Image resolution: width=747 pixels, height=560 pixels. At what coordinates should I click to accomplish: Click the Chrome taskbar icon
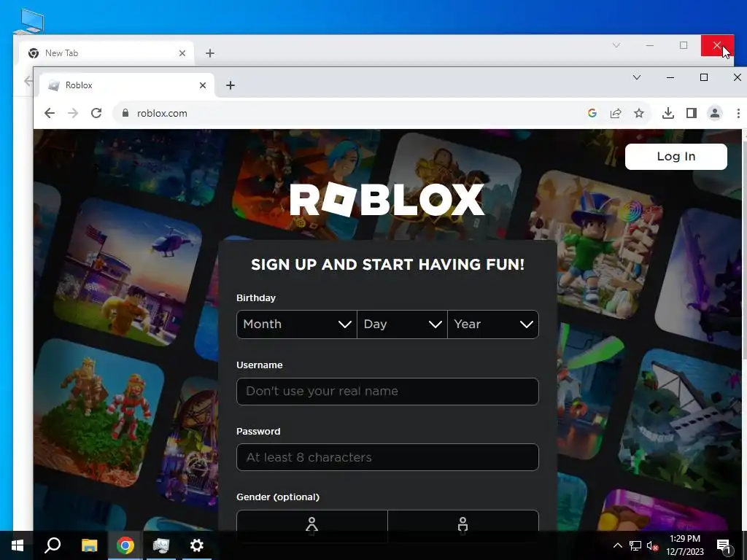pos(125,545)
